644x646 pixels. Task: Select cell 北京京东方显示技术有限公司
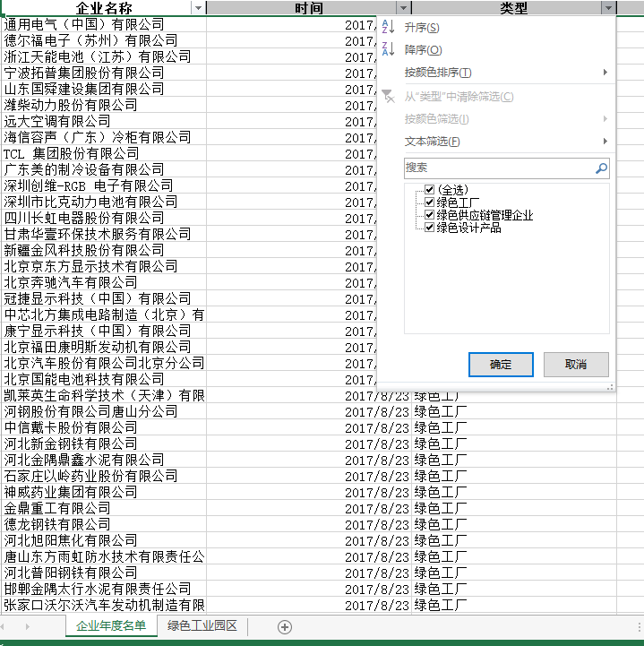104,266
